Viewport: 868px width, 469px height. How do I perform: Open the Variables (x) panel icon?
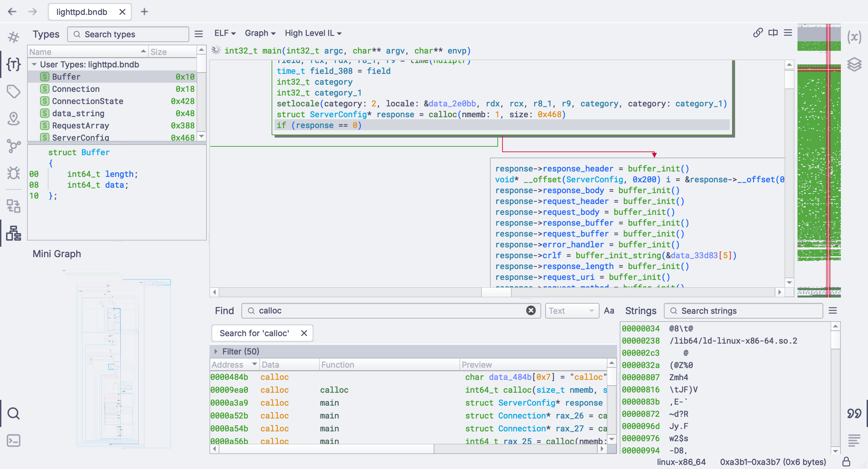pyautogui.click(x=854, y=37)
